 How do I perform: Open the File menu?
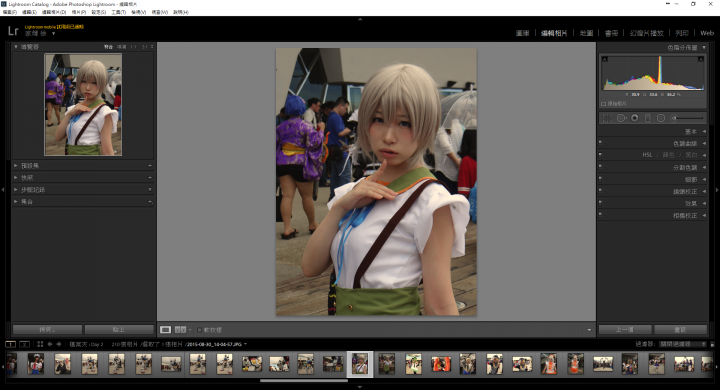(10, 12)
